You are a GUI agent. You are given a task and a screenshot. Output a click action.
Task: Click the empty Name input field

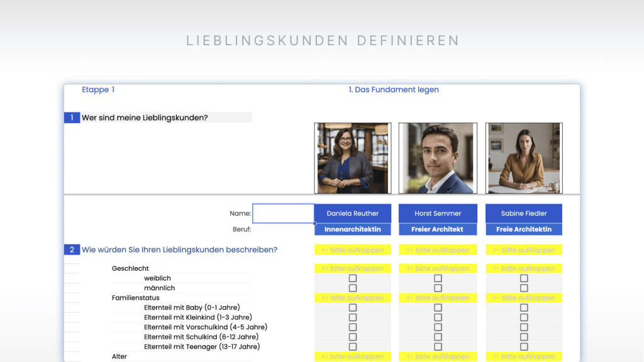(x=283, y=213)
